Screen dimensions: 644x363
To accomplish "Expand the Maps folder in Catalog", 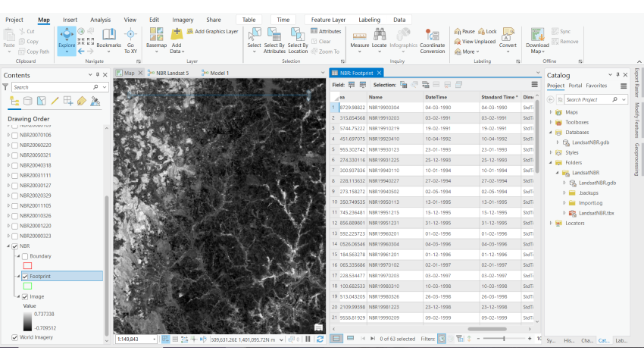I will tap(551, 112).
